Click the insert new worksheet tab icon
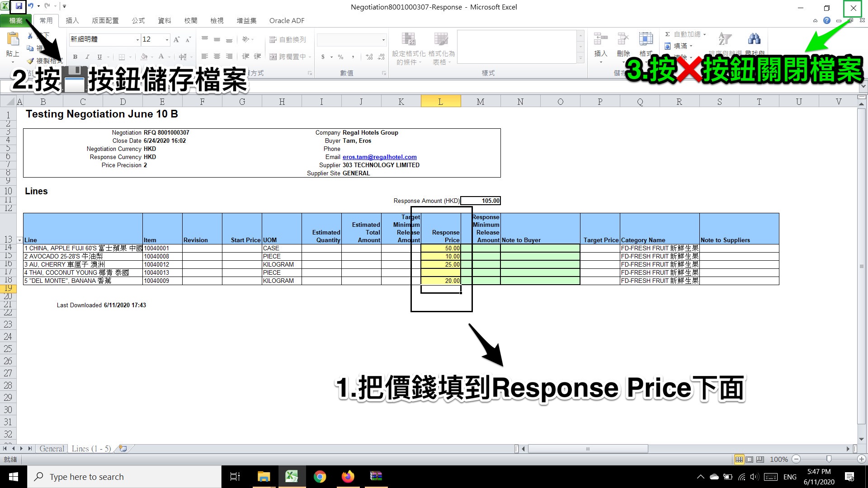The width and height of the screenshot is (868, 488). point(122,449)
